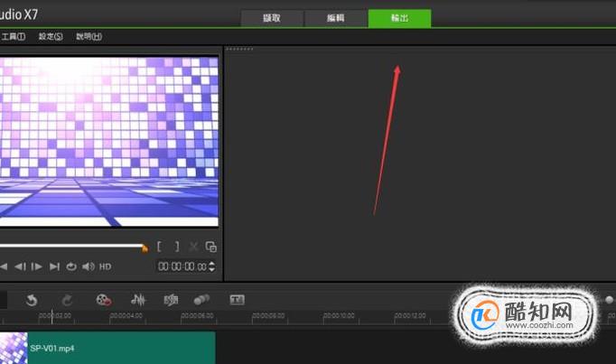Click the preview timecode field
The height and width of the screenshot is (364, 616).
tap(182, 266)
